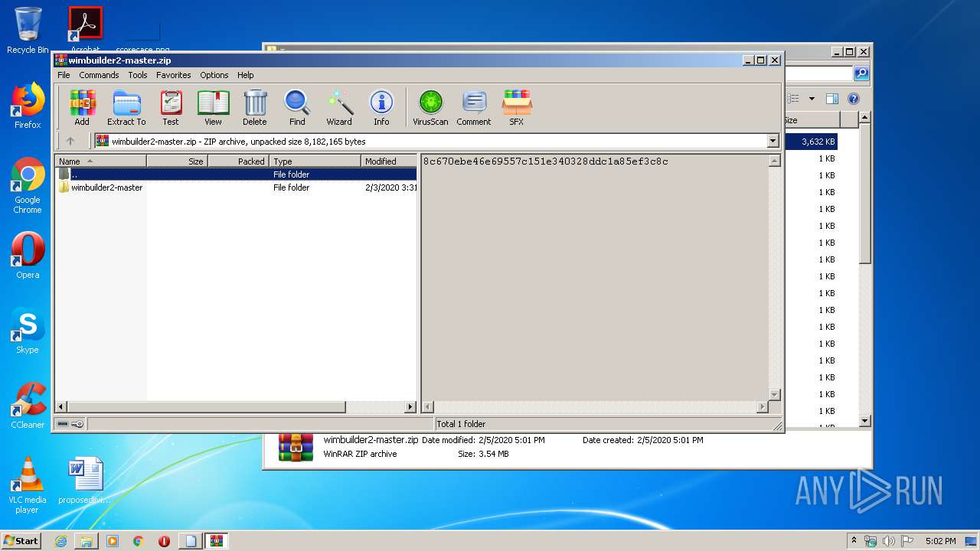Sort by Packed column
The width and height of the screenshot is (980, 551).
click(x=238, y=161)
